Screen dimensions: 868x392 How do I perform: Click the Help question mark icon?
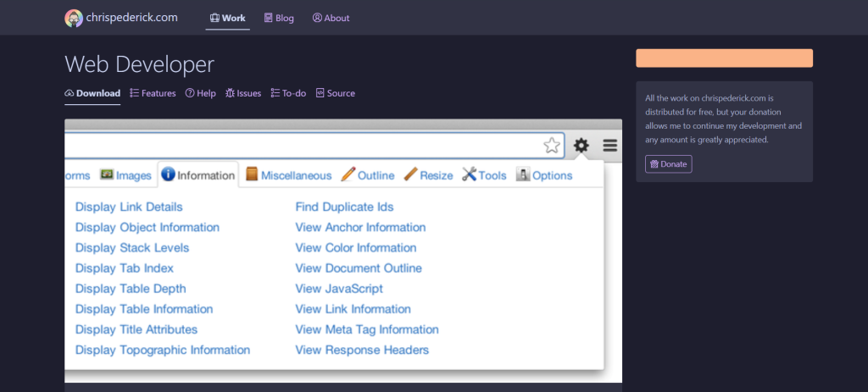(x=190, y=93)
